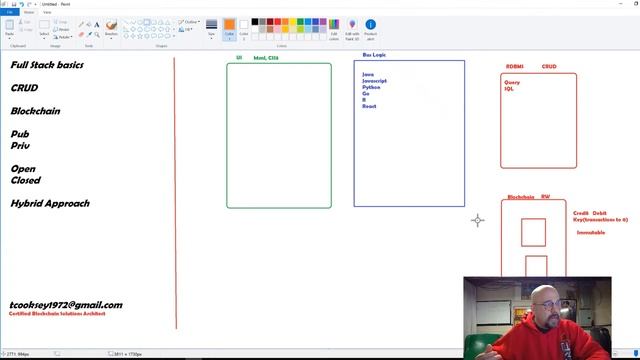The height and width of the screenshot is (360, 640).
Task: Choose the five-point star shape
Action: pyautogui.click(x=140, y=36)
